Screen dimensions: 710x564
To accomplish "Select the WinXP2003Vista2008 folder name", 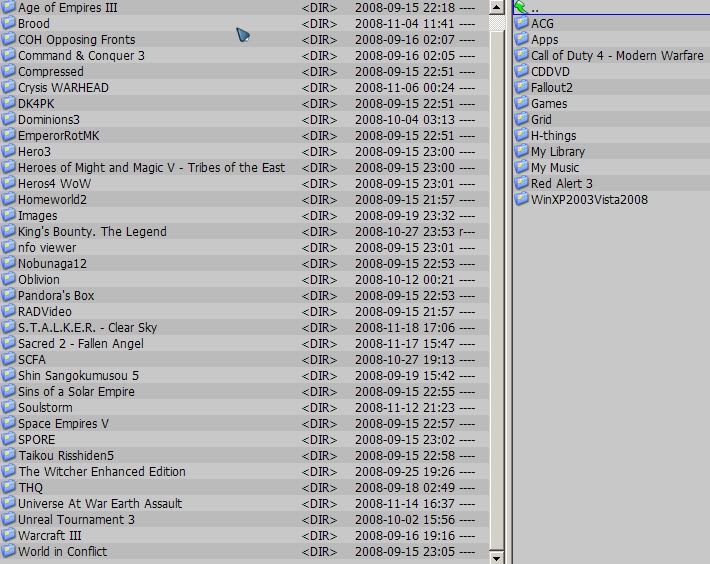I will click(589, 200).
